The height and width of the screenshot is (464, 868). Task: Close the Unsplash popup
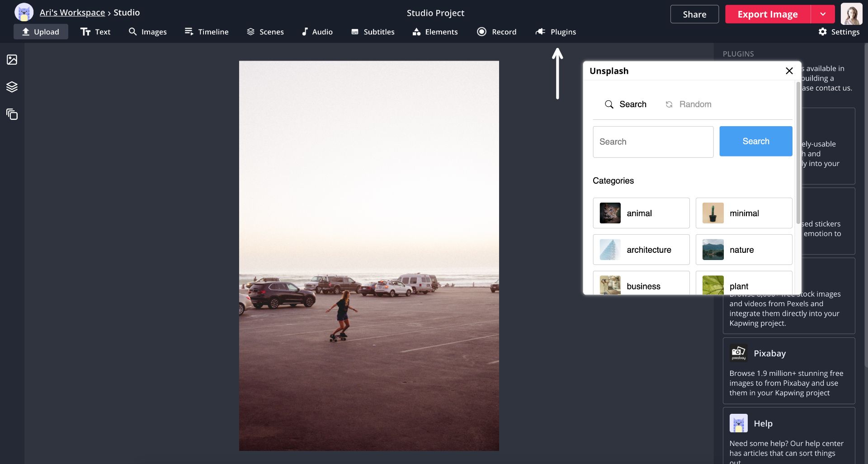[x=789, y=71]
